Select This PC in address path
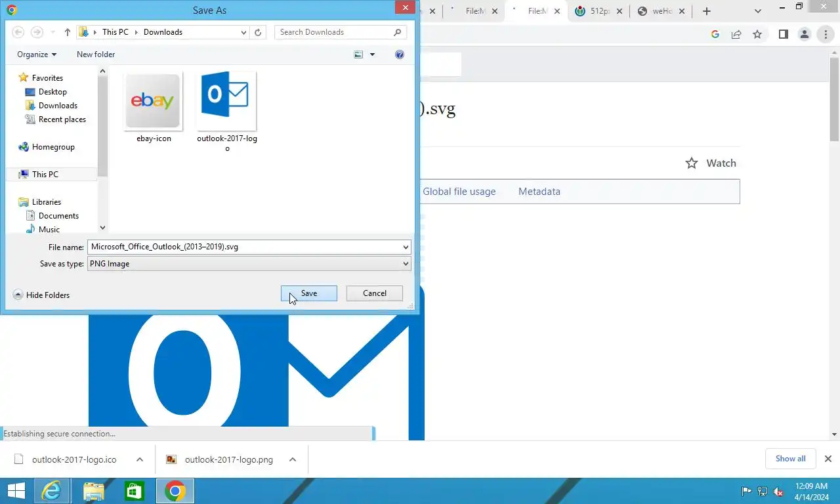Screen dimensions: 840x504 (x=115, y=32)
